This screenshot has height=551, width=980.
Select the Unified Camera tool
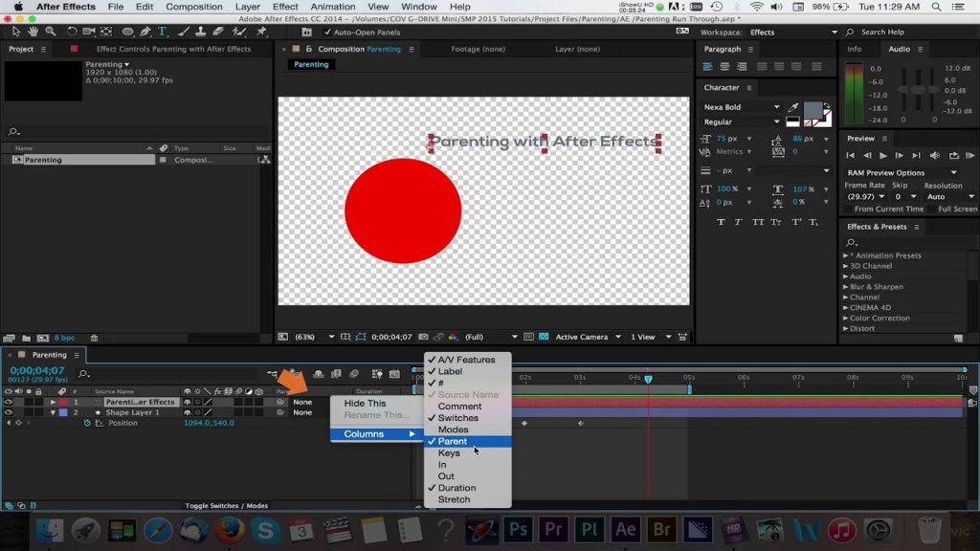89,32
